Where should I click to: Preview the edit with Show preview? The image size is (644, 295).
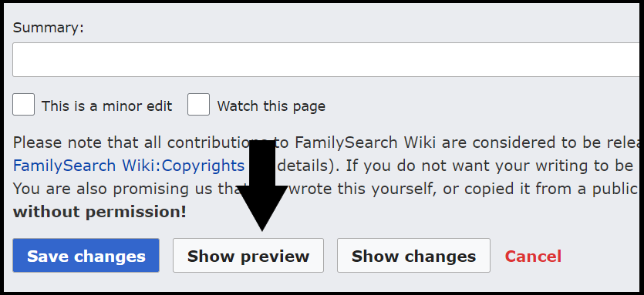pos(248,256)
